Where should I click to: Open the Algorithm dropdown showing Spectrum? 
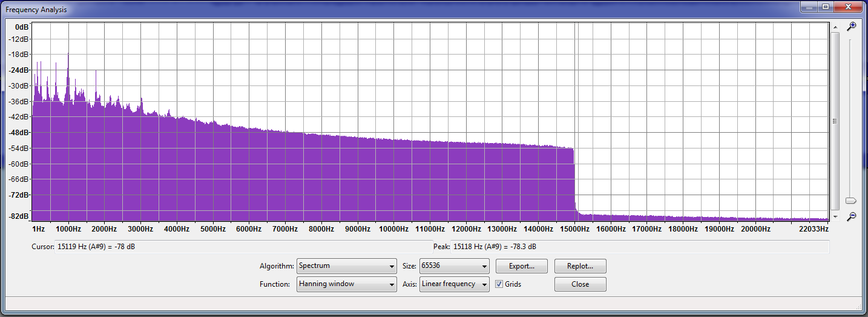click(347, 265)
